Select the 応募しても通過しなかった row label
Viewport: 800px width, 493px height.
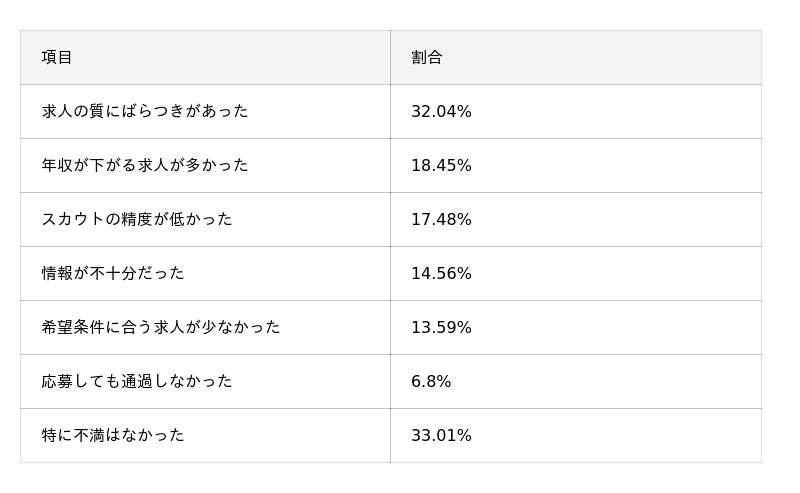click(x=137, y=382)
